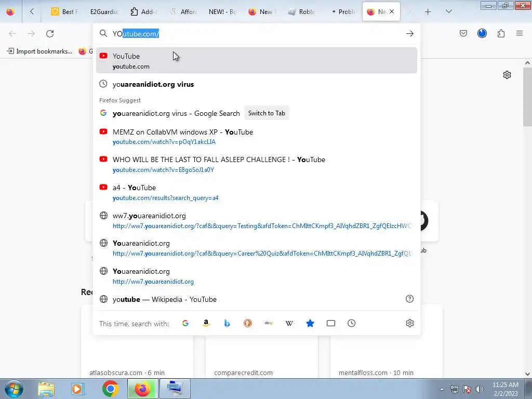Screen dimensions: 532x399
Task: Open MEMZ on CollabVM windows XP result
Action: point(257,137)
